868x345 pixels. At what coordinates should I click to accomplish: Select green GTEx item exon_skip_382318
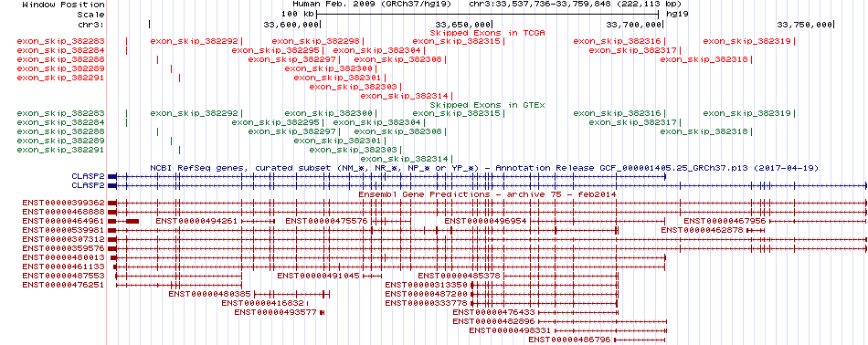point(704,131)
